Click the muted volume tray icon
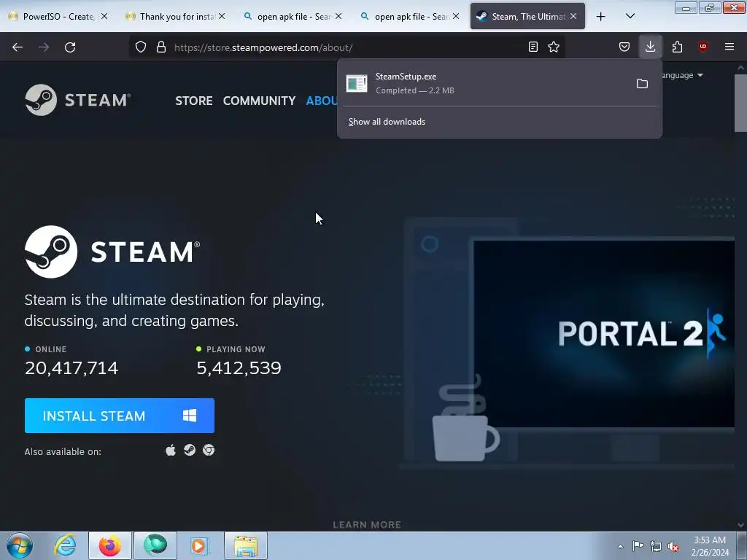The image size is (747, 560). click(673, 546)
